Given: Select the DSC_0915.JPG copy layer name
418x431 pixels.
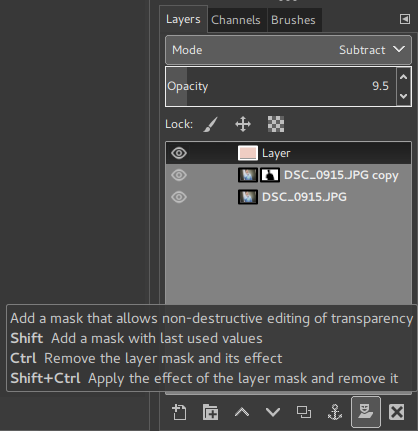Looking at the screenshot, I should (x=341, y=175).
